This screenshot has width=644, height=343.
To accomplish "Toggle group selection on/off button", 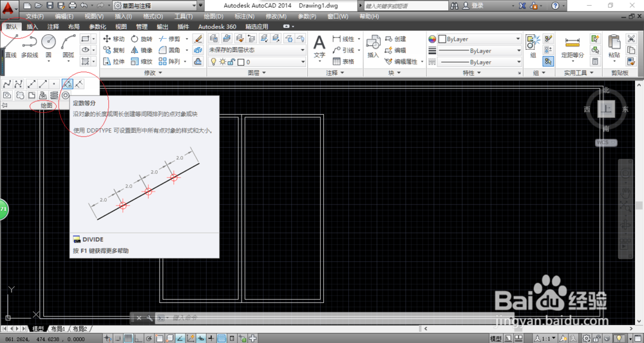I will 548,62.
